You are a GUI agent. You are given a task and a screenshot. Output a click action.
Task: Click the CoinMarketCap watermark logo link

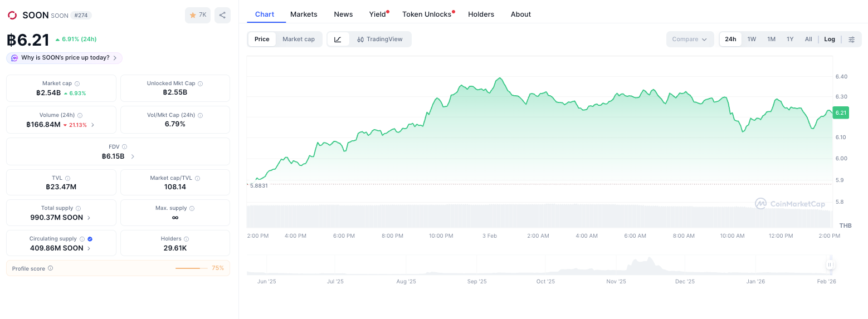coord(790,204)
